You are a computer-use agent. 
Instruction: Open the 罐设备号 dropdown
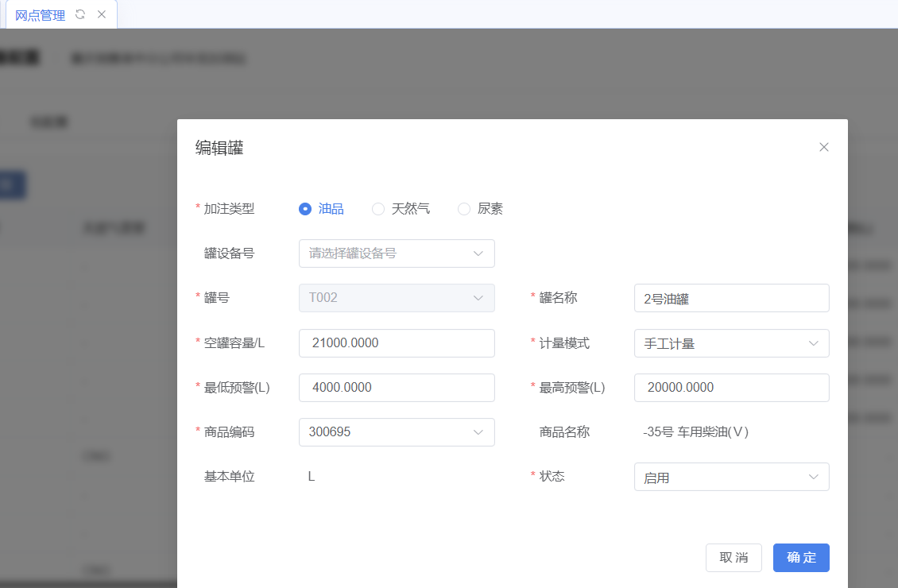396,253
